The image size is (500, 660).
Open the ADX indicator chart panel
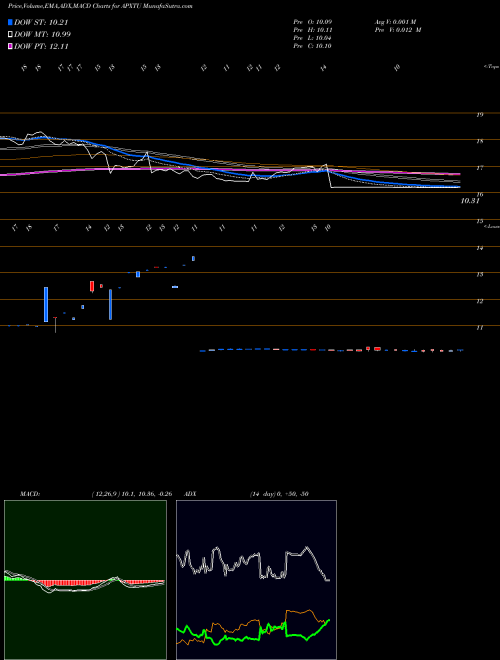click(x=256, y=580)
